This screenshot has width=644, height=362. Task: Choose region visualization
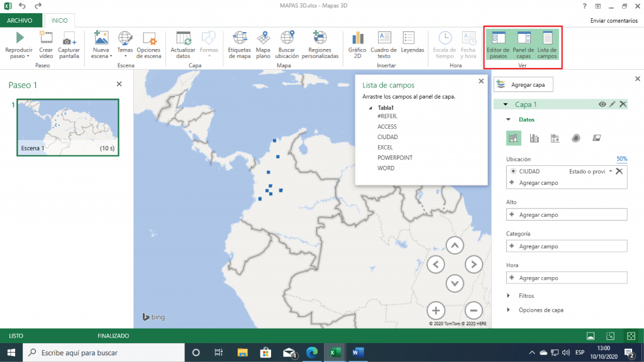(596, 138)
